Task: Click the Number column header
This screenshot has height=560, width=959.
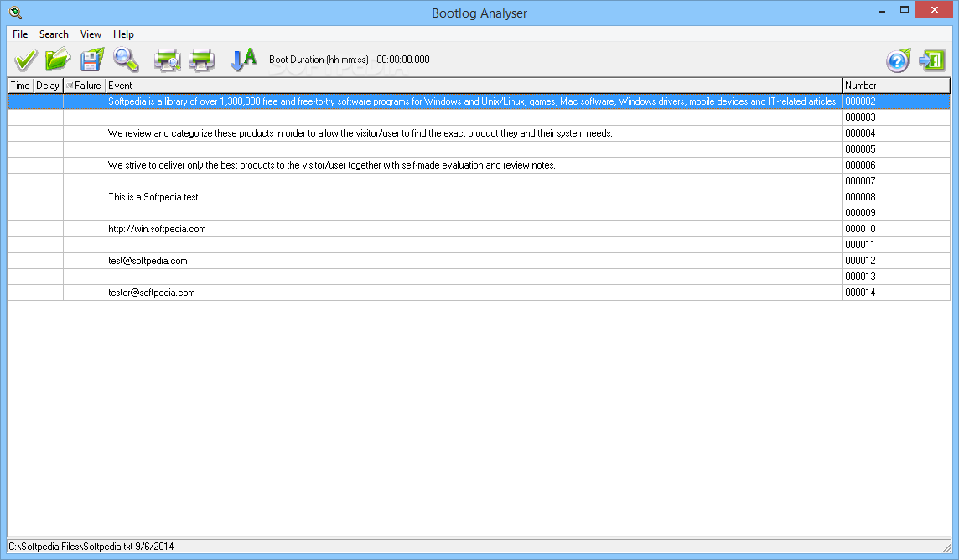Action: (896, 86)
